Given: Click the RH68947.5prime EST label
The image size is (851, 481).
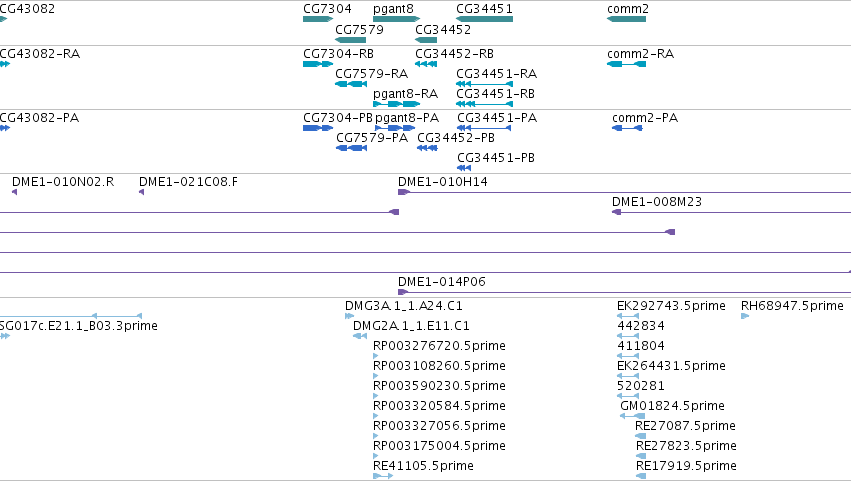Looking at the screenshot, I should (792, 306).
